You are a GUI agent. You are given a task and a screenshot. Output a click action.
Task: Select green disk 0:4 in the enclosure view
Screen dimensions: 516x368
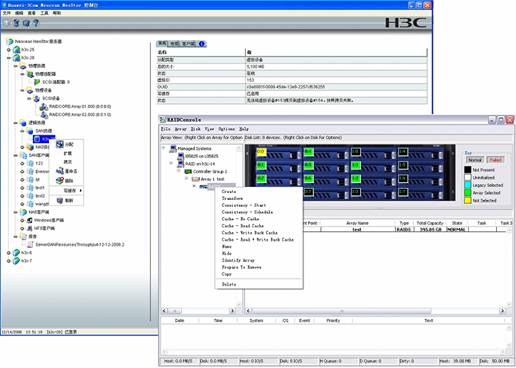click(309, 152)
